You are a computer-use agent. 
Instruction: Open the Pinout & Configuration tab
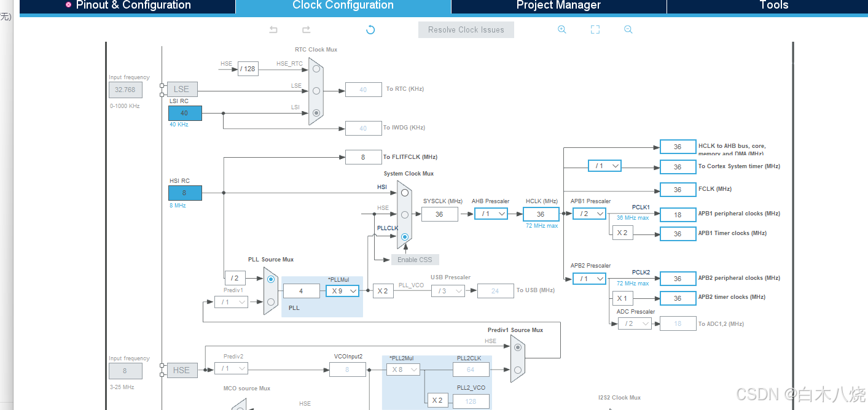[128, 6]
